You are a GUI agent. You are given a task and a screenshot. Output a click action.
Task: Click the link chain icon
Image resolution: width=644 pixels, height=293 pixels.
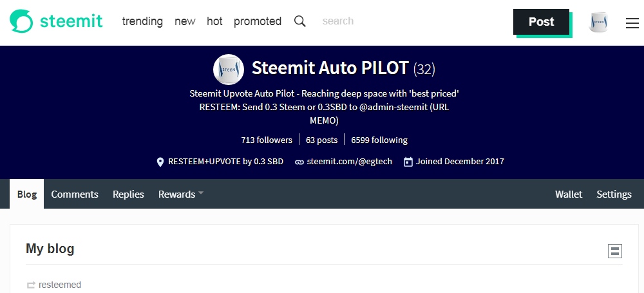tap(299, 162)
